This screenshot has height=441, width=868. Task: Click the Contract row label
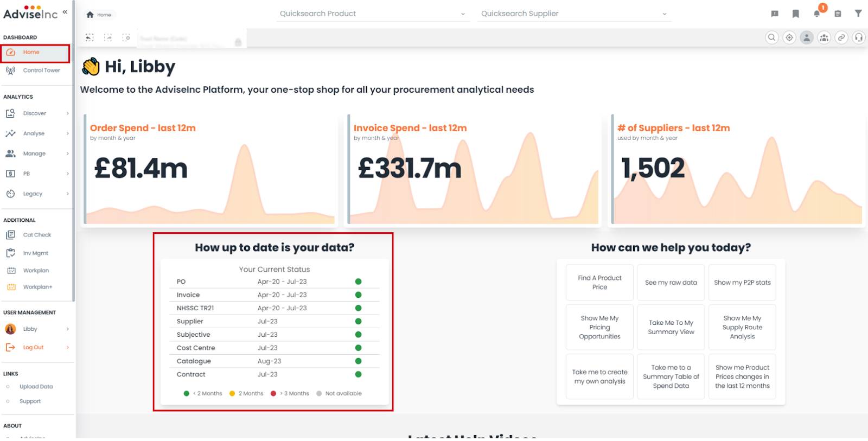click(191, 374)
